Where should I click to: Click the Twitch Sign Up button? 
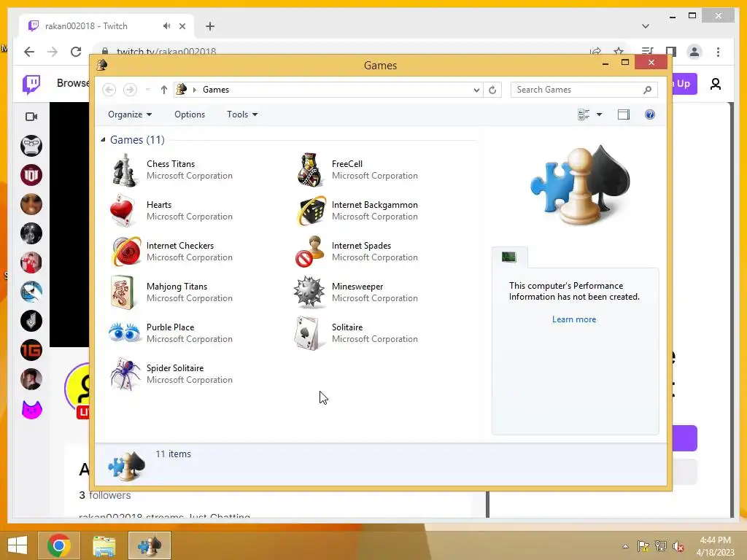coord(684,84)
